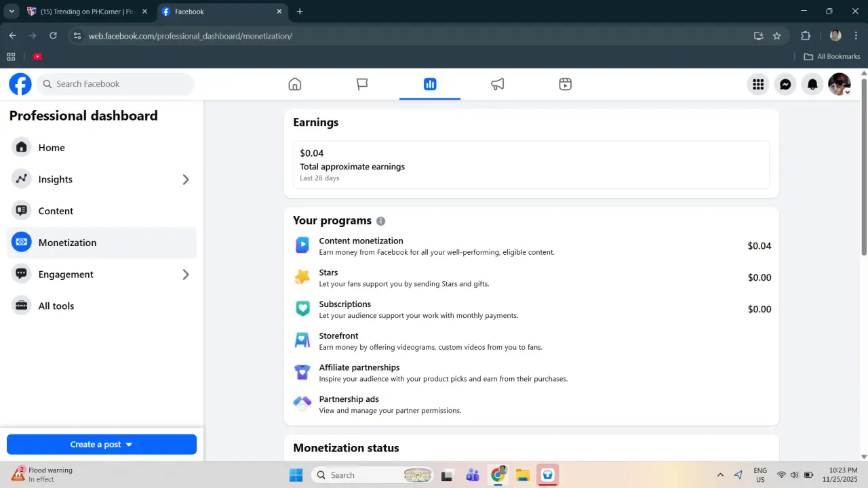Open Engagement in the dashboard sidebar
Image resolution: width=868 pixels, height=488 pixels.
coord(102,274)
